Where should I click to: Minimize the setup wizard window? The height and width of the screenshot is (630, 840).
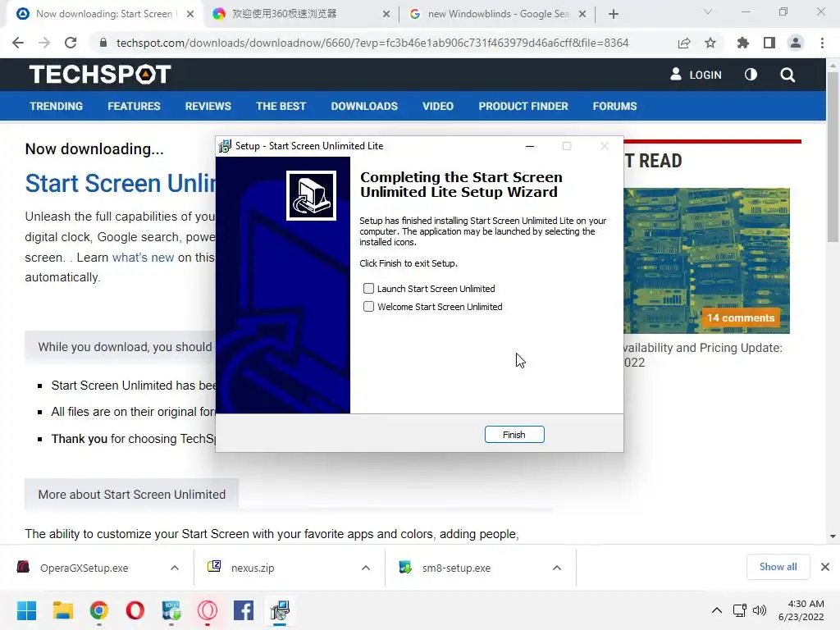[530, 146]
